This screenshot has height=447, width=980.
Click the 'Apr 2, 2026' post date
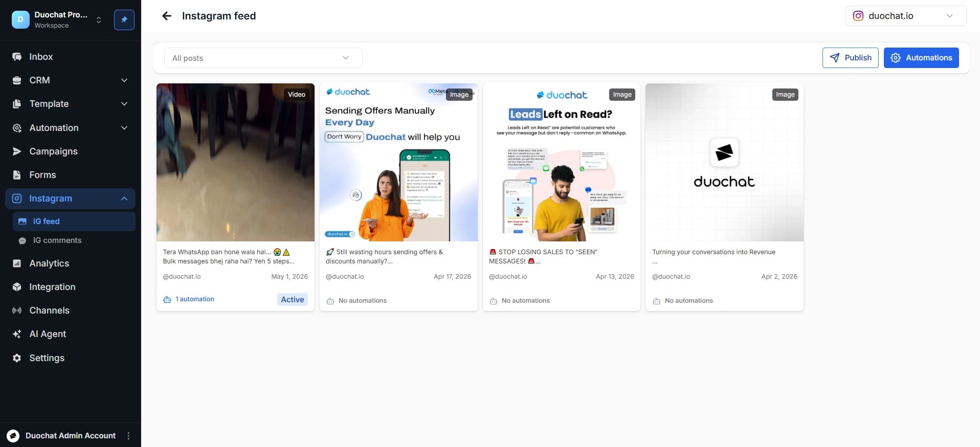779,277
